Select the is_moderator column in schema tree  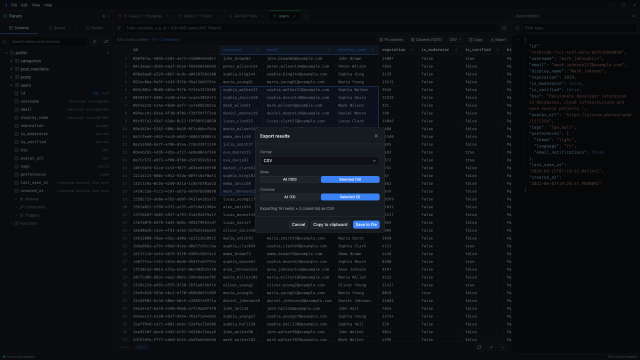point(34,134)
